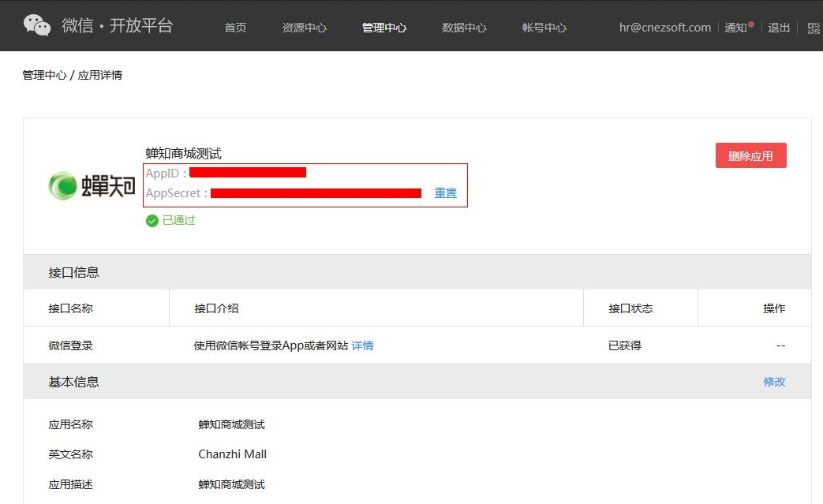Click the 应用名称 label
The width and height of the screenshot is (823, 504).
click(71, 424)
